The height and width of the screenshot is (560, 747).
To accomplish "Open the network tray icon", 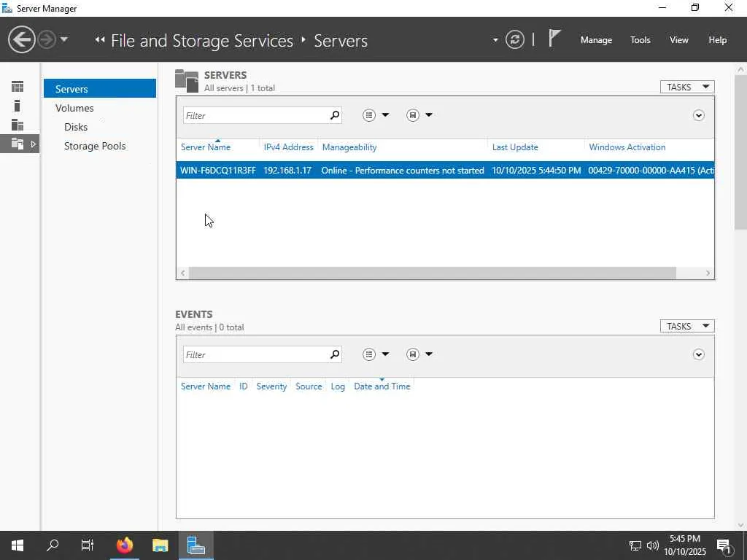I will [x=635, y=545].
